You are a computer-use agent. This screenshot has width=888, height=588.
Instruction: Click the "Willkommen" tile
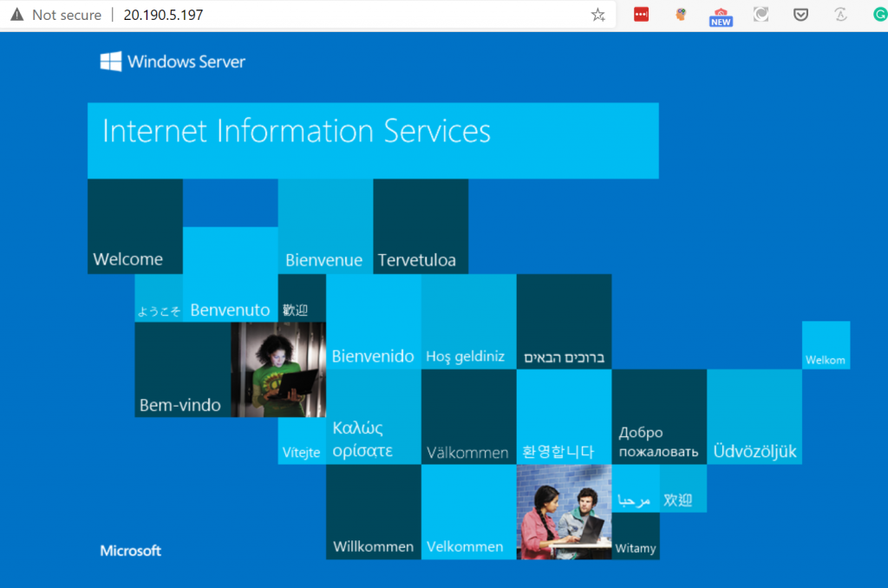coord(374,512)
